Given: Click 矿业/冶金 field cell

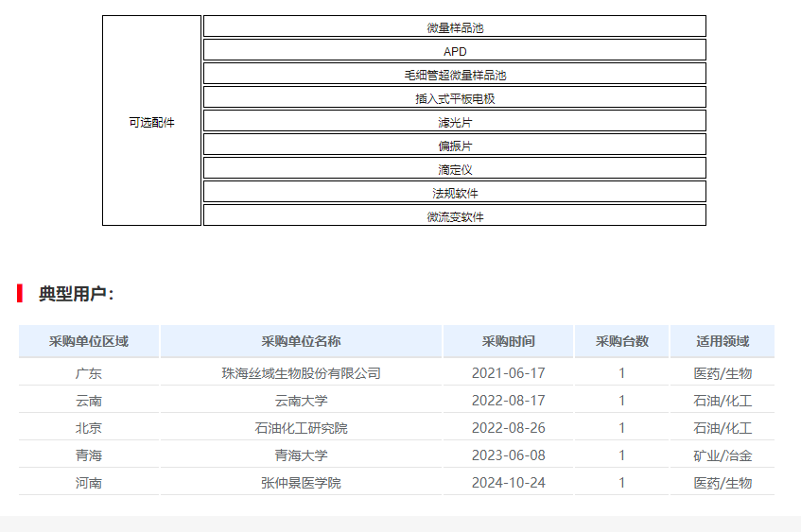Looking at the screenshot, I should point(723,455).
